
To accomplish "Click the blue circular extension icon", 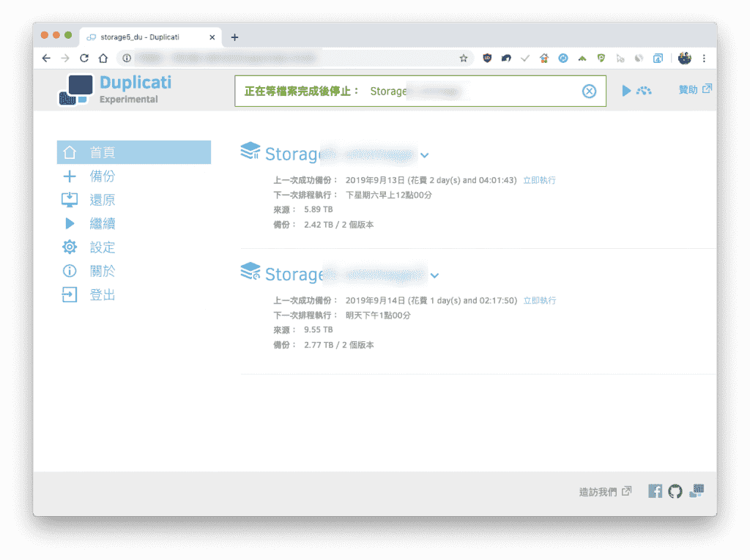I will pos(563,59).
